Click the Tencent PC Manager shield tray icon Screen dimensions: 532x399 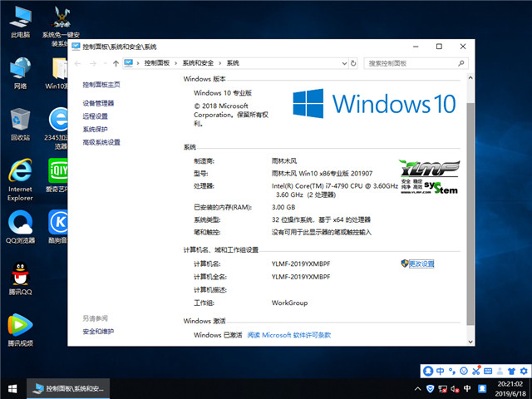[431, 389]
